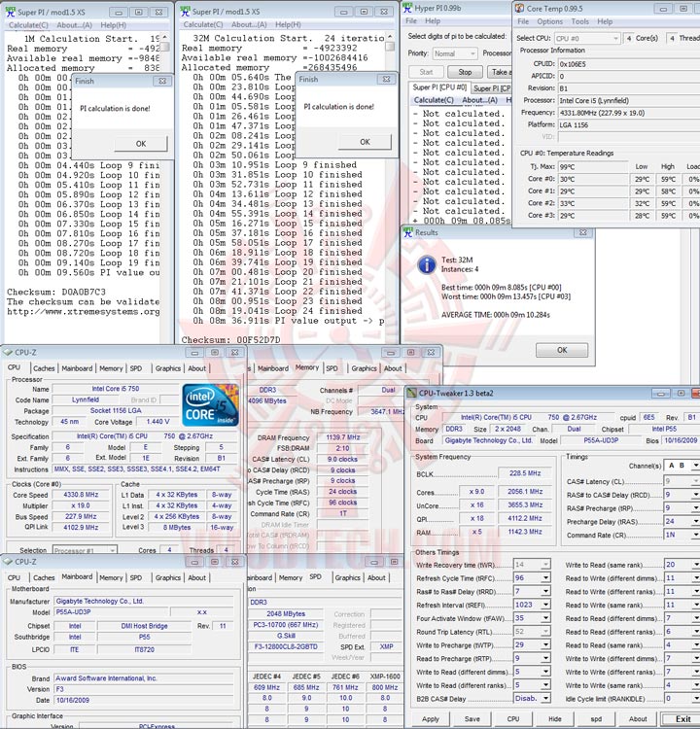Switch to Graphics tab in CPU-Z CPU window
This screenshot has width=700, height=729.
(168, 368)
